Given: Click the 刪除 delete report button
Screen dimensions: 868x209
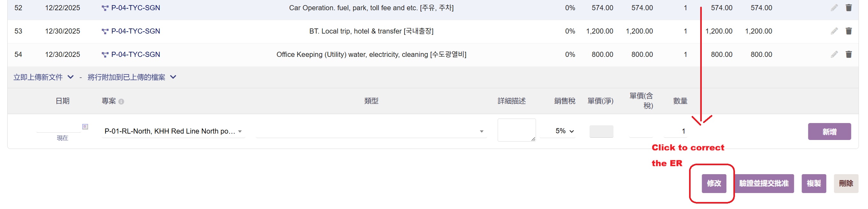Looking at the screenshot, I should click(845, 183).
